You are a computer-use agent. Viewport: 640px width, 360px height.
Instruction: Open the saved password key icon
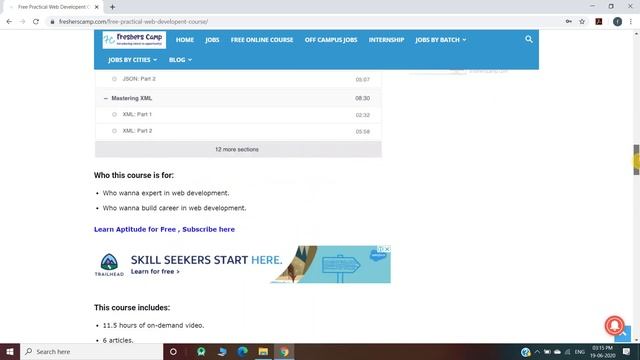[x=569, y=22]
